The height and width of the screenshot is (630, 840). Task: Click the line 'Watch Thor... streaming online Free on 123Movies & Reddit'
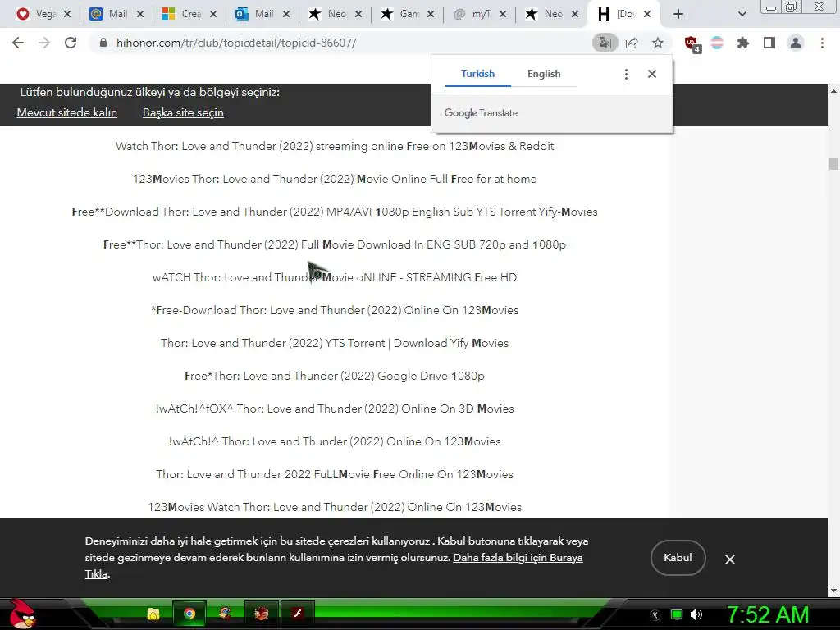(x=335, y=146)
